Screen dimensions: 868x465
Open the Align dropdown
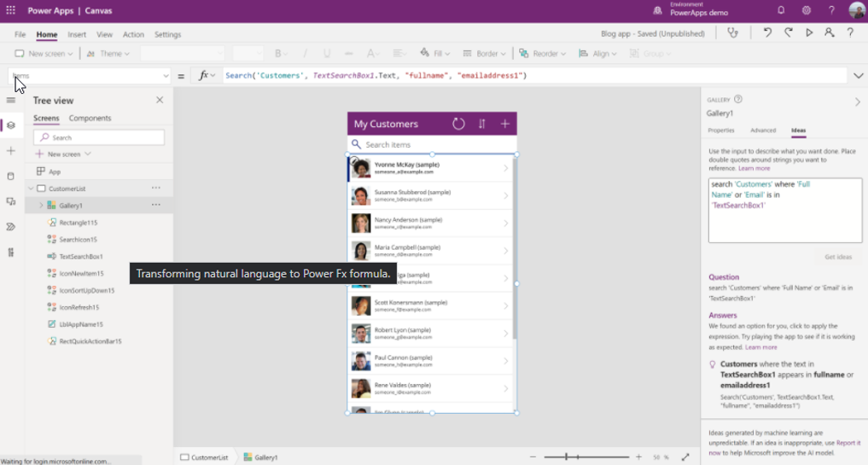597,54
